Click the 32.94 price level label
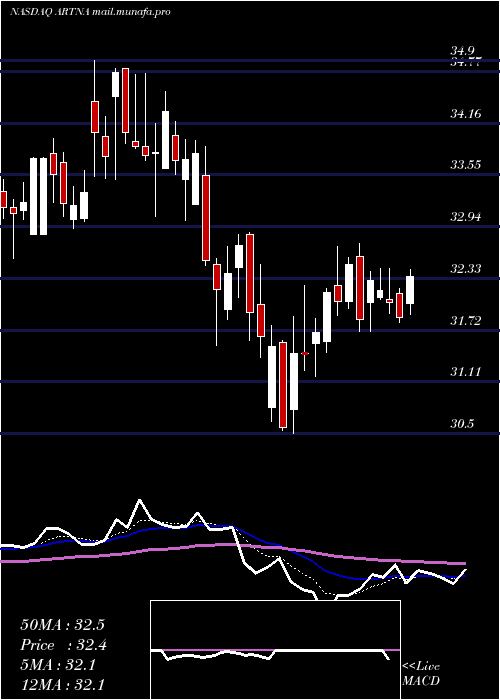The image size is (500, 700). pos(466,217)
